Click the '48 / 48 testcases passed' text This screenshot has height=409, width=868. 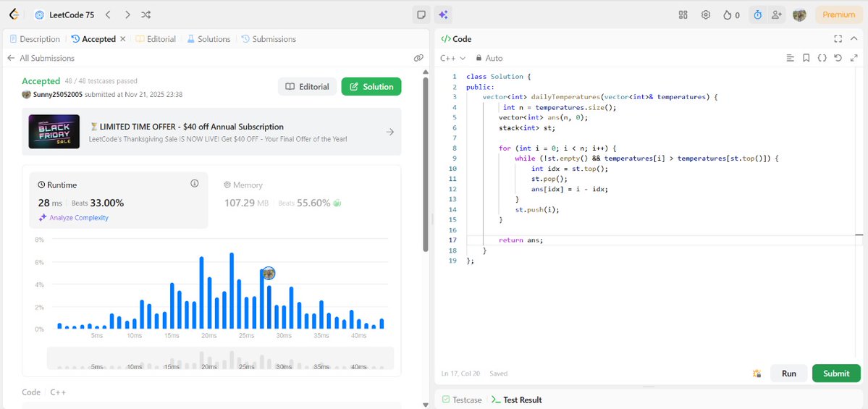pyautogui.click(x=101, y=81)
